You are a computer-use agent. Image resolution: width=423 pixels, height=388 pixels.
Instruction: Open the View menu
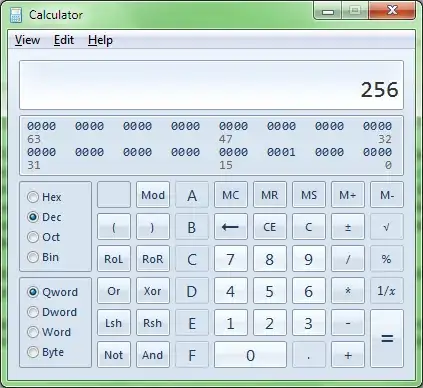pos(27,40)
